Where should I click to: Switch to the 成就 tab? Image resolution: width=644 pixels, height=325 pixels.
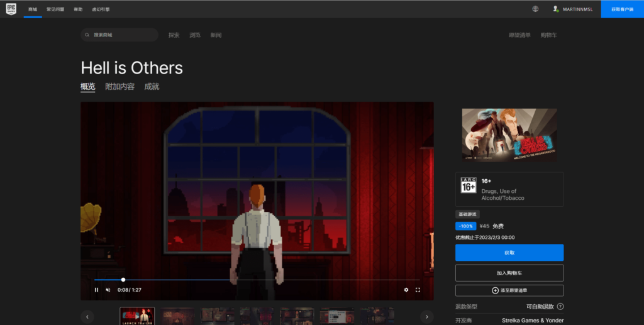[152, 87]
